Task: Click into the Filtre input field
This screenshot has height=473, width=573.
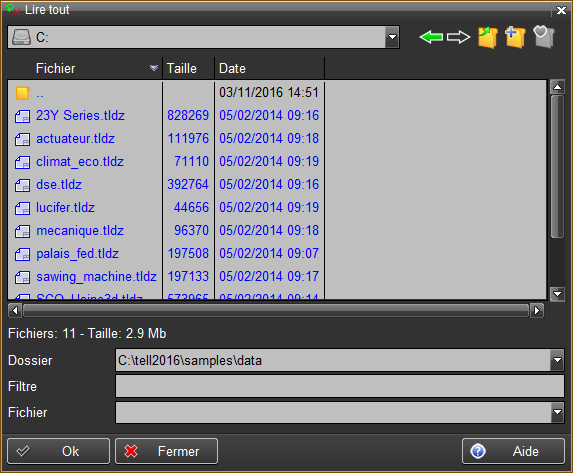Action: [340, 386]
